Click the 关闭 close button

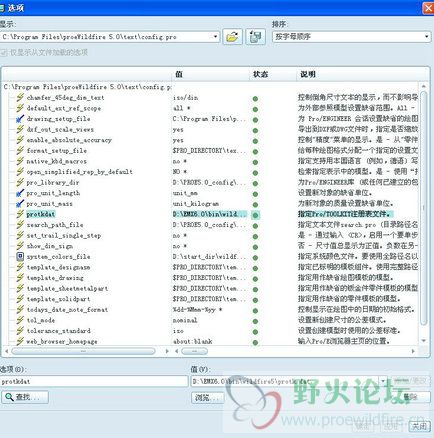(419, 426)
